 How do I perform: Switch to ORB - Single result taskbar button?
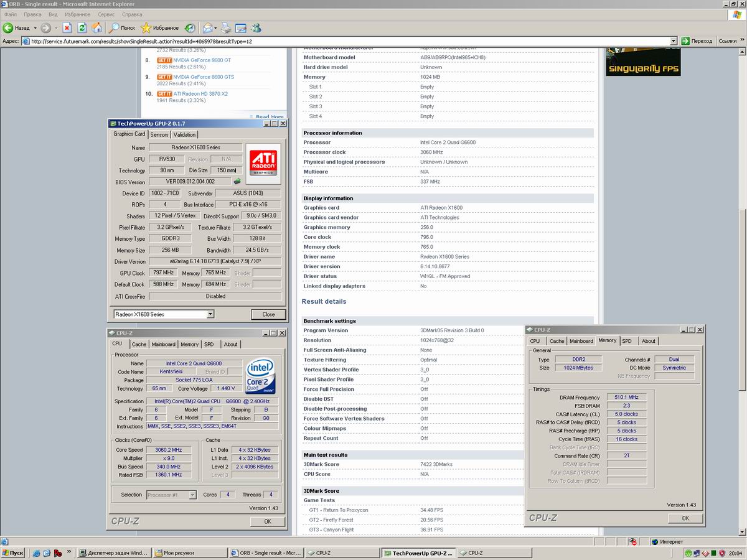266,553
